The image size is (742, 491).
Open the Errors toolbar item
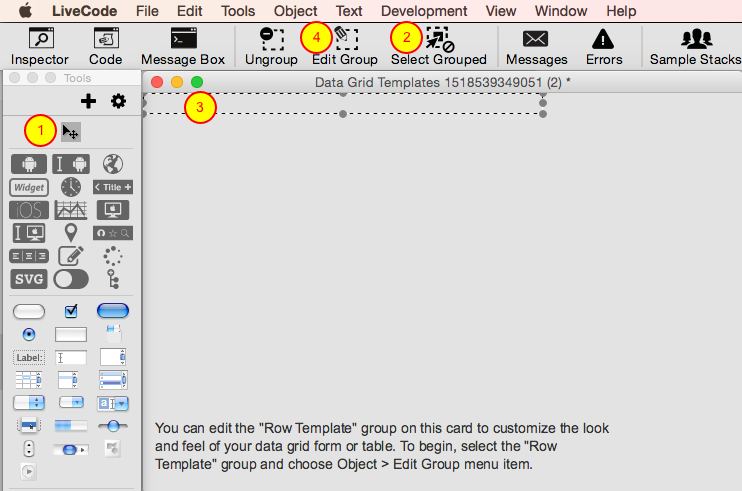click(604, 46)
